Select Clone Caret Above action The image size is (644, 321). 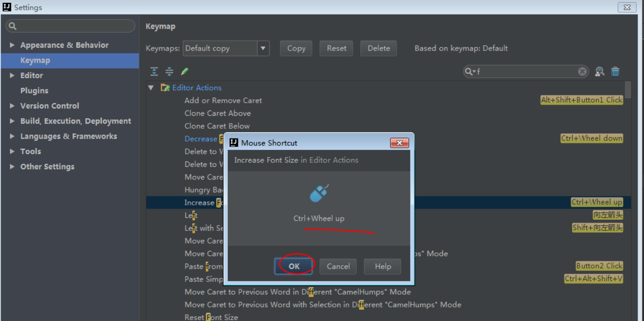coord(218,113)
